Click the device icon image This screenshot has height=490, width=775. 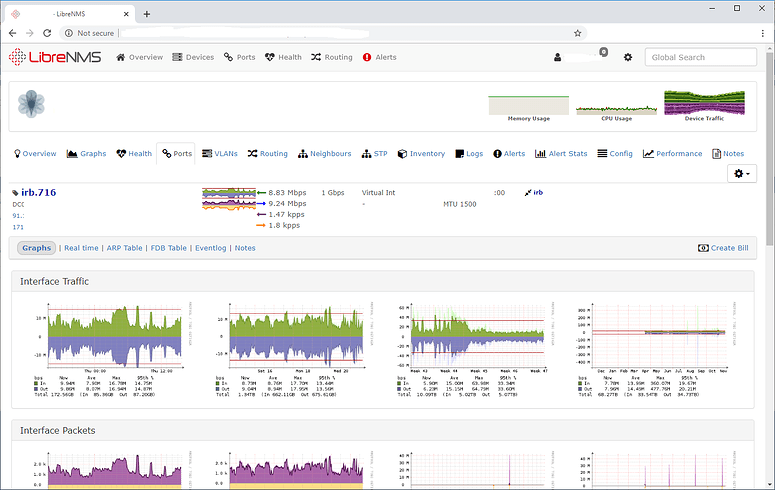point(32,103)
